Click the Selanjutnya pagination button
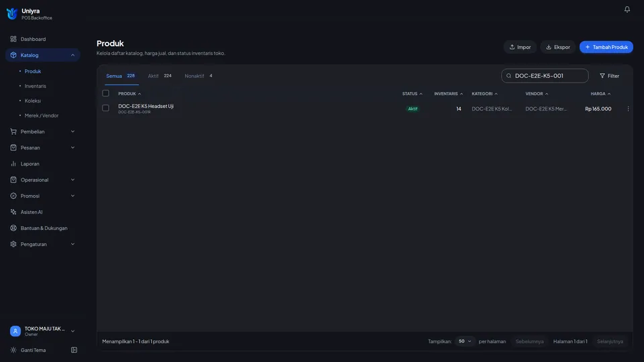This screenshot has width=644, height=362. [610, 341]
